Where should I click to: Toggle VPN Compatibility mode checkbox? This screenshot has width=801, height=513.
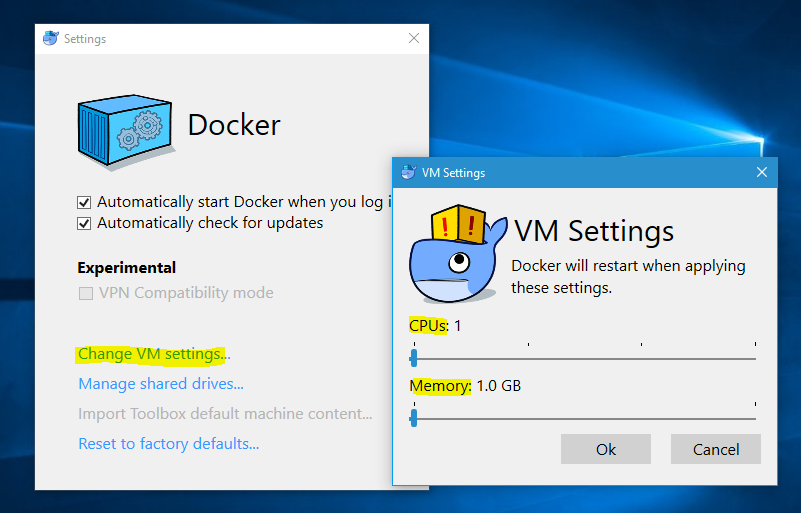(x=85, y=294)
